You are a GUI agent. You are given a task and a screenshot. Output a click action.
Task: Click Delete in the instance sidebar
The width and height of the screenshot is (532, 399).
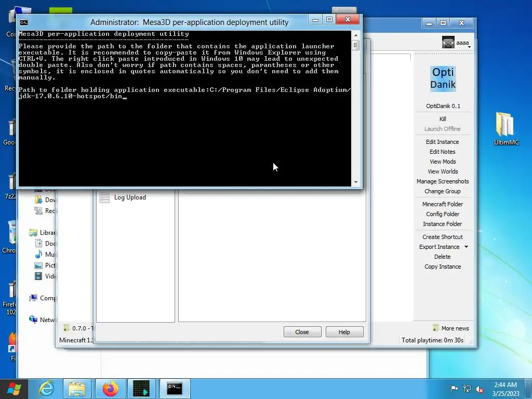tap(443, 257)
